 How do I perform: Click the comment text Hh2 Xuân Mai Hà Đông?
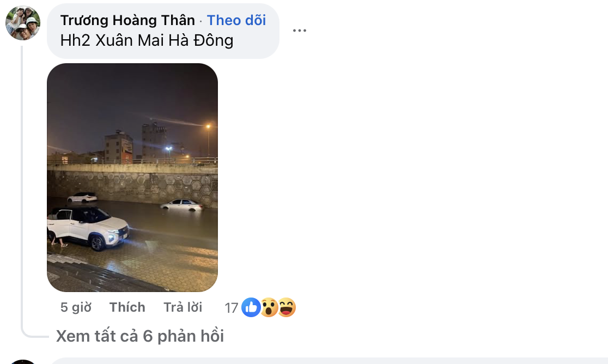pos(147,40)
